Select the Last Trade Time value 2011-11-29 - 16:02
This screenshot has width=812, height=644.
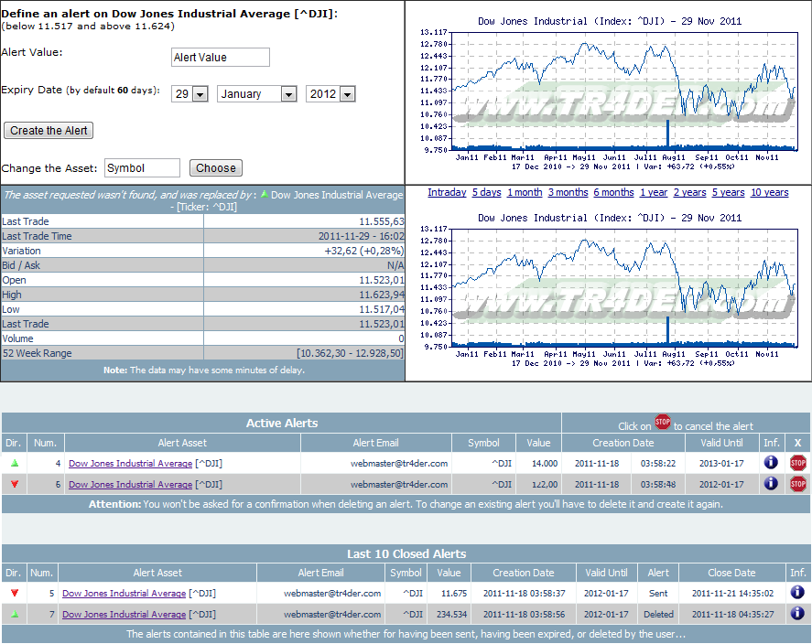point(361,236)
